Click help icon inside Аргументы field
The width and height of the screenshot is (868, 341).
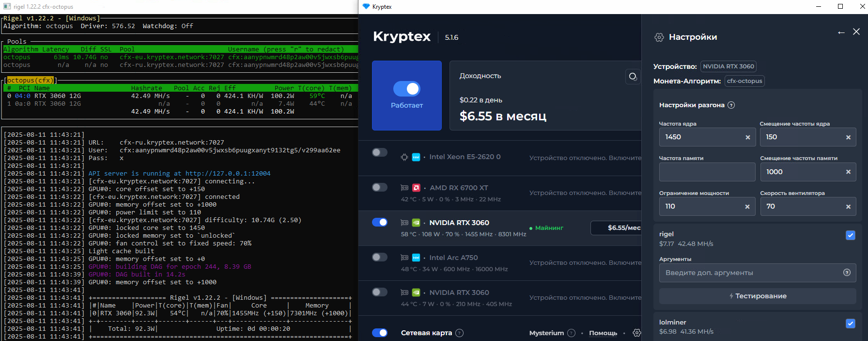pyautogui.click(x=847, y=273)
